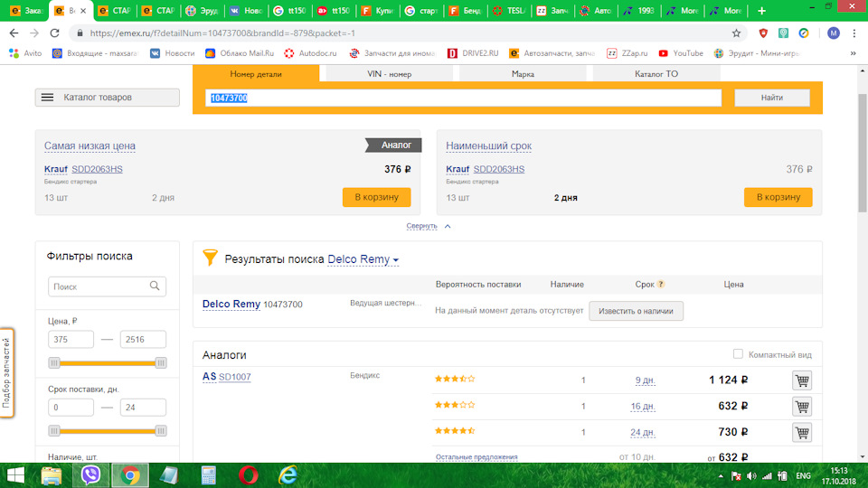Open the 24 дн. delivery term link
The width and height of the screenshot is (868, 488).
point(643,432)
